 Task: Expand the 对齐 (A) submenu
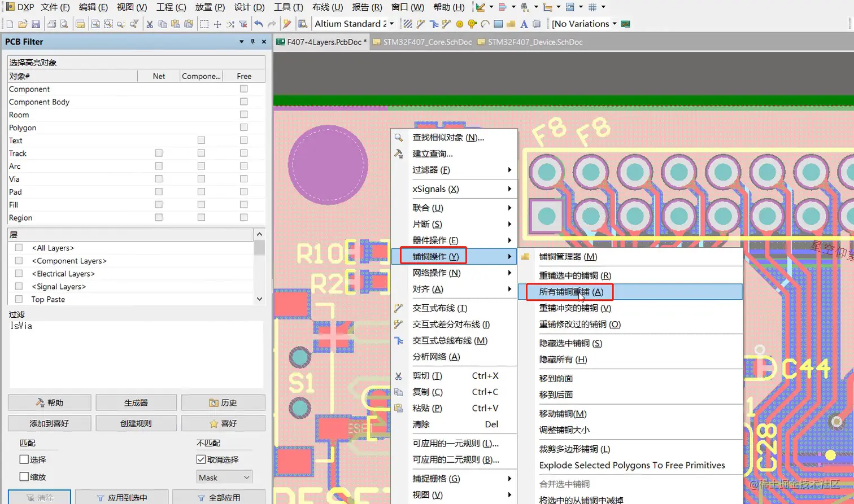454,289
